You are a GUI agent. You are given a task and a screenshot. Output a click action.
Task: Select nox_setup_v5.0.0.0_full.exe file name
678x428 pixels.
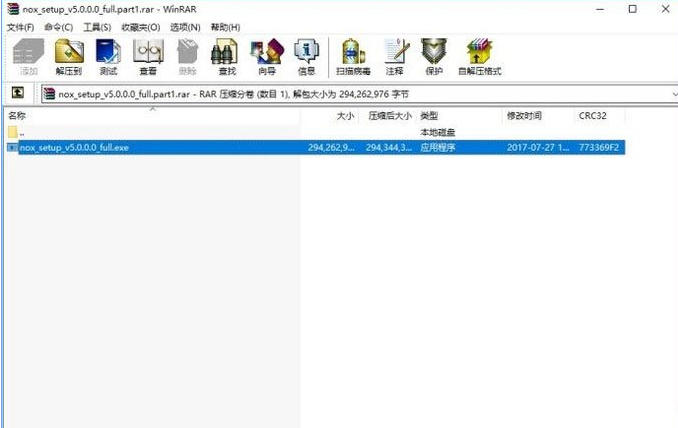(74, 147)
